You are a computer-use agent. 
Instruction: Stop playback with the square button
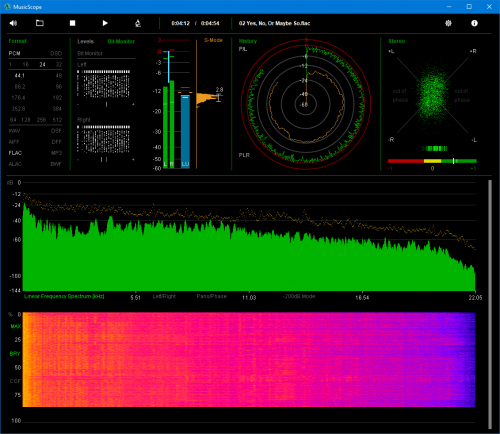click(72, 23)
